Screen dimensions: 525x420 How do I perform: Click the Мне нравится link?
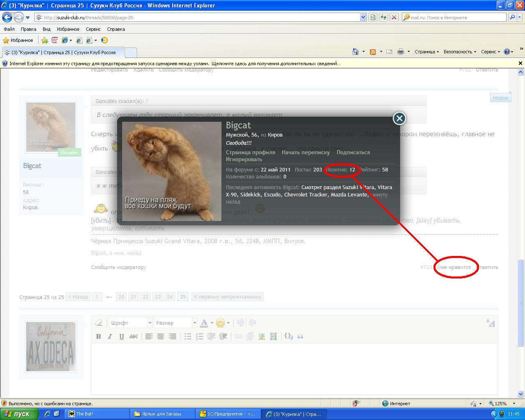tap(454, 267)
